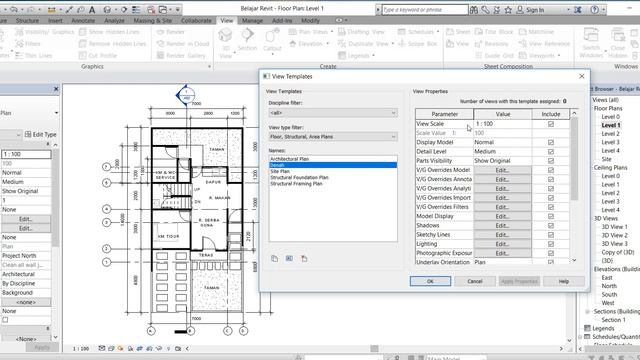Click Cancel in View Templates dialog

475,281
